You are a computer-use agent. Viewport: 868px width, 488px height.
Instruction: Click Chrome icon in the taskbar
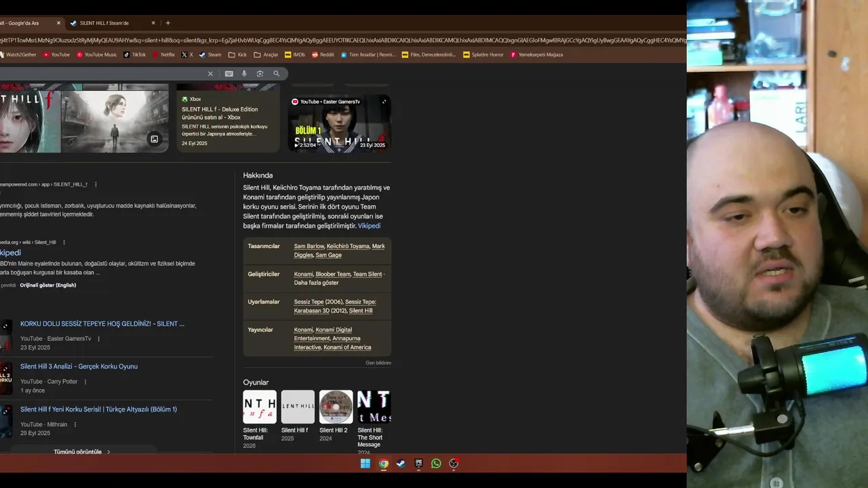point(383,464)
